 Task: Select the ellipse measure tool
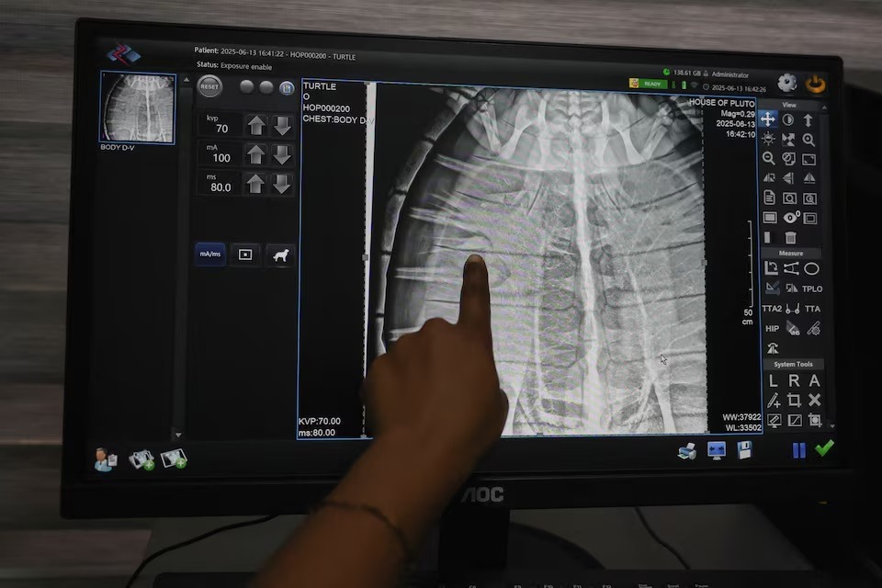pos(811,269)
